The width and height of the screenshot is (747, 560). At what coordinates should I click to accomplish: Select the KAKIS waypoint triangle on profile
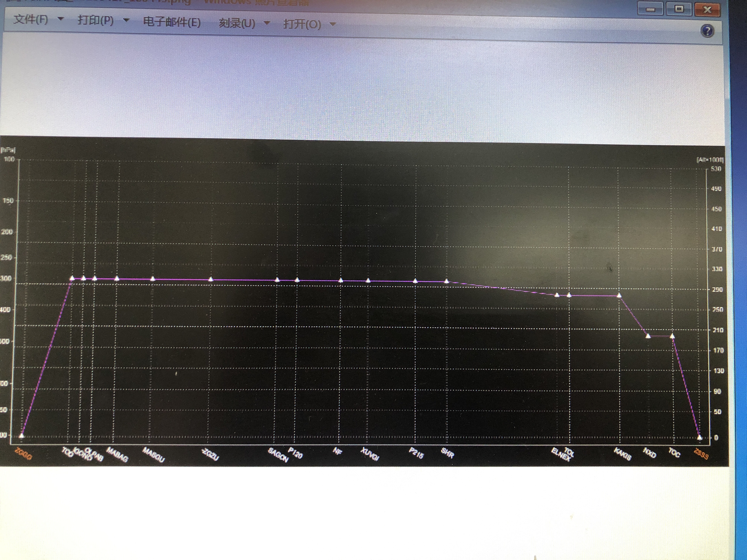tap(619, 295)
